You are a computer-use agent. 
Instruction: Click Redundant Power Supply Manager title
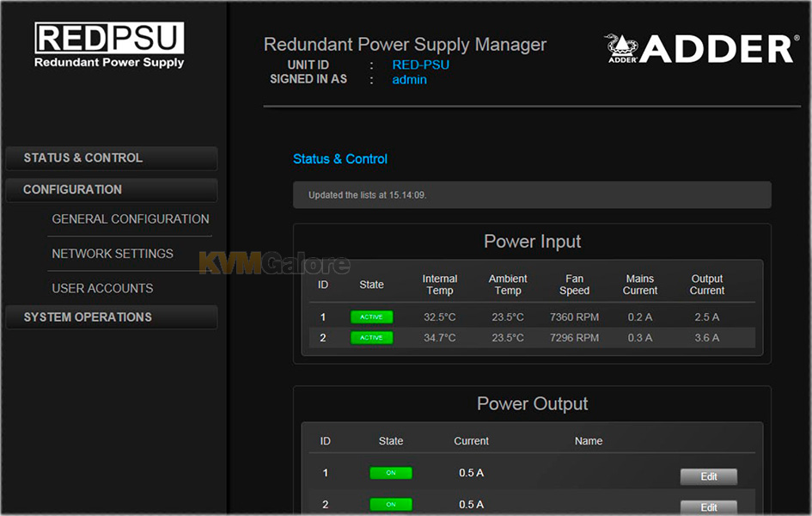405,45
